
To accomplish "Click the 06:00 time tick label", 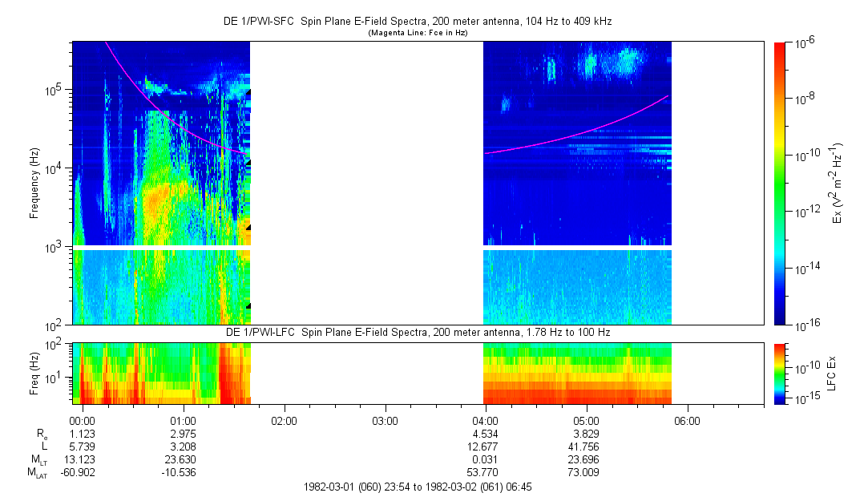I will point(687,421).
